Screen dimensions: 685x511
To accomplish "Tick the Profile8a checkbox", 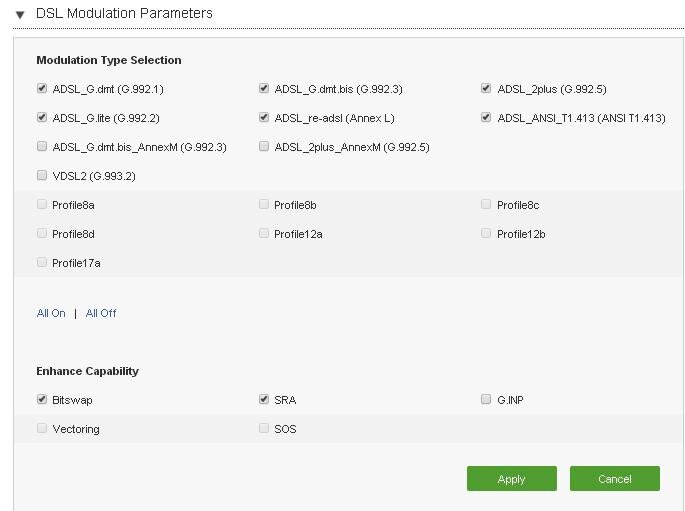I will pyautogui.click(x=42, y=204).
